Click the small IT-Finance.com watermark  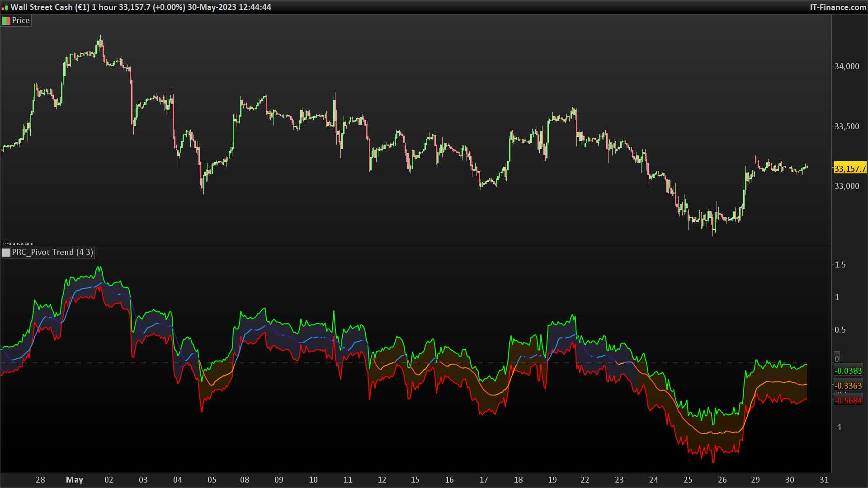[17, 244]
